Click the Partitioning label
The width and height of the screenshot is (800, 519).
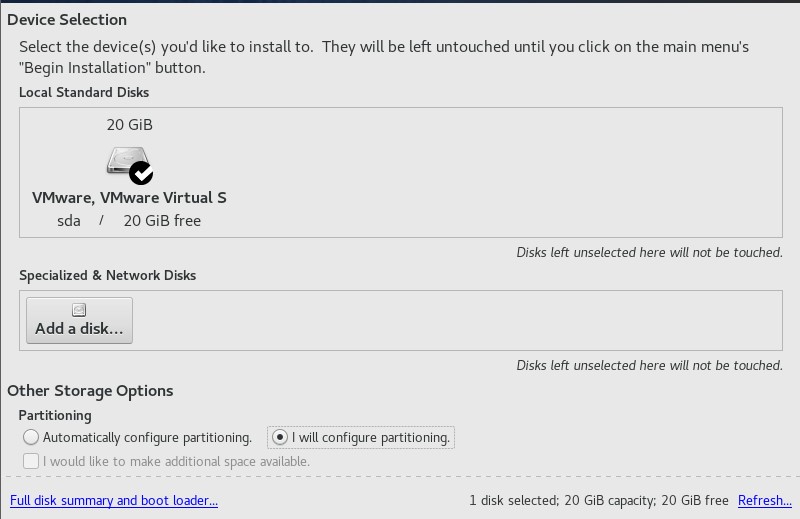pyautogui.click(x=55, y=415)
